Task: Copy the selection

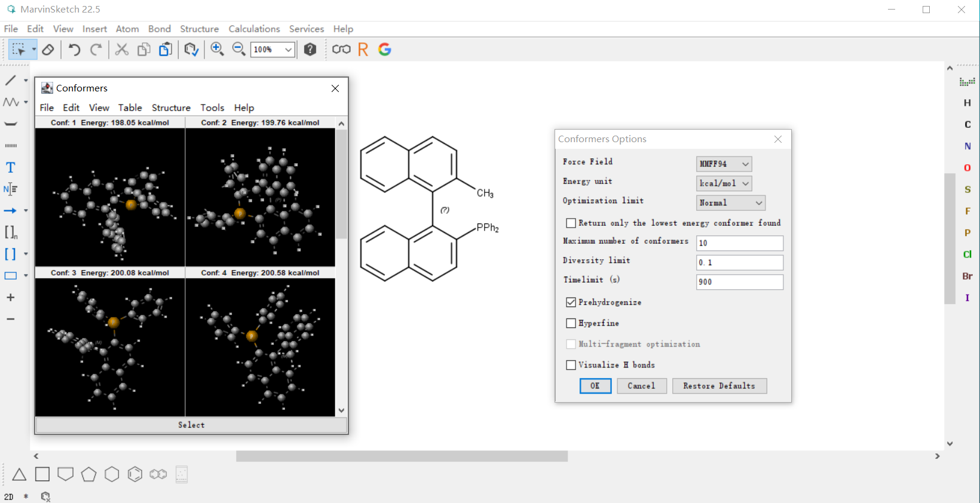Action: [143, 50]
